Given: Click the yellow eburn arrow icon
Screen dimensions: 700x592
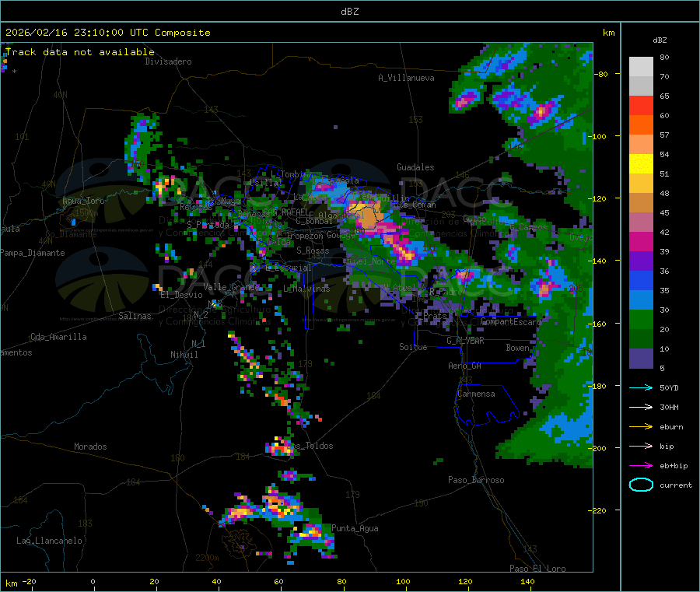Looking at the screenshot, I should pos(641,427).
